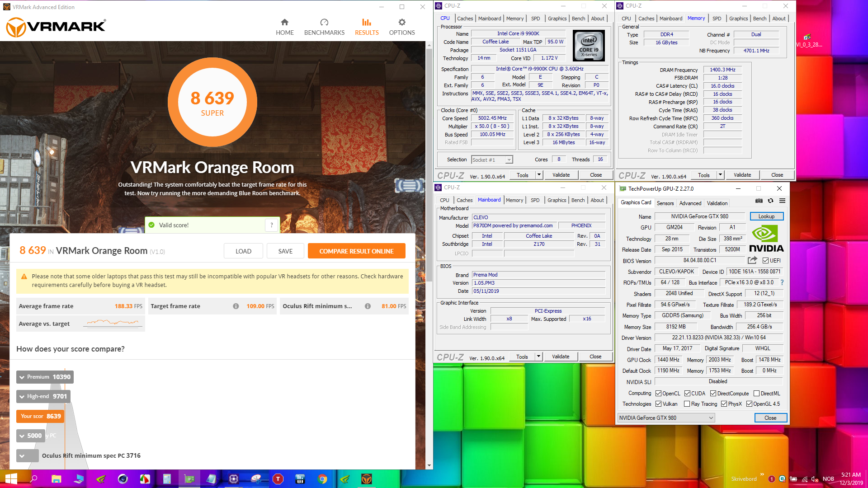Switch to Sensors tab in GPU-Z
The image size is (868, 488).
[x=665, y=203]
